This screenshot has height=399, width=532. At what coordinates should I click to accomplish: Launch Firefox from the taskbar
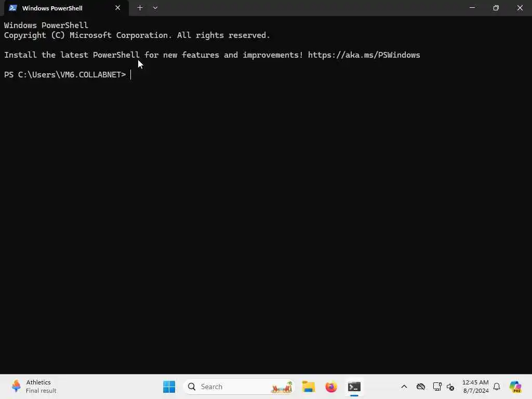[331, 387]
